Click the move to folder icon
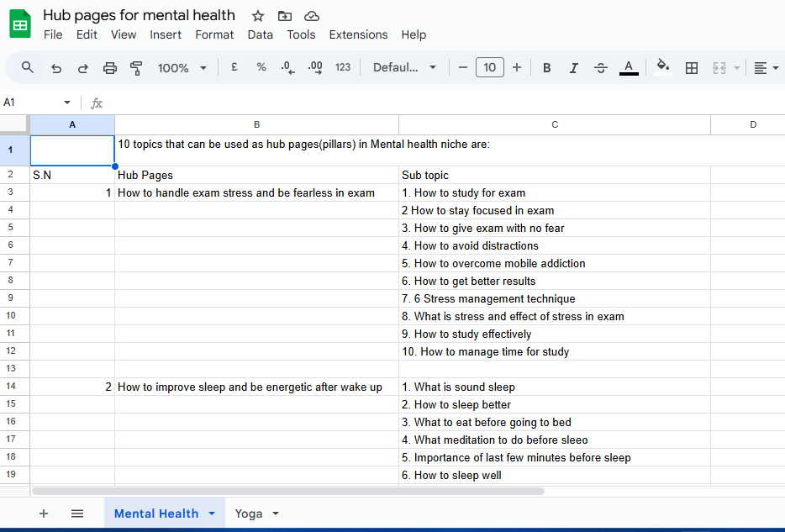 coord(285,16)
